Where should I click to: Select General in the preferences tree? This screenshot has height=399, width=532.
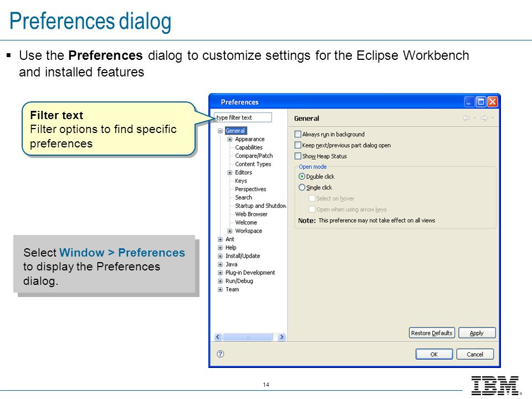(235, 131)
